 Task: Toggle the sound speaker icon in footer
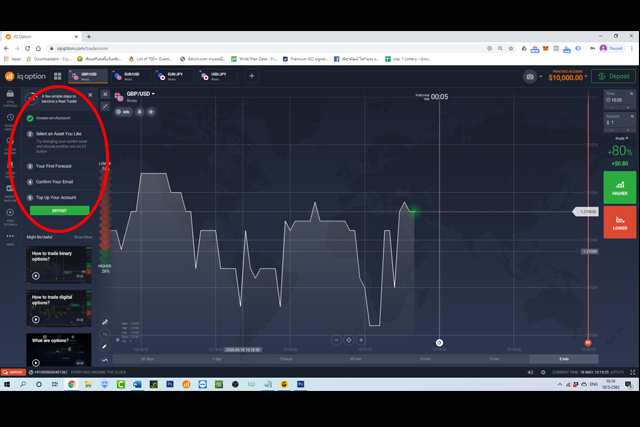[x=530, y=372]
